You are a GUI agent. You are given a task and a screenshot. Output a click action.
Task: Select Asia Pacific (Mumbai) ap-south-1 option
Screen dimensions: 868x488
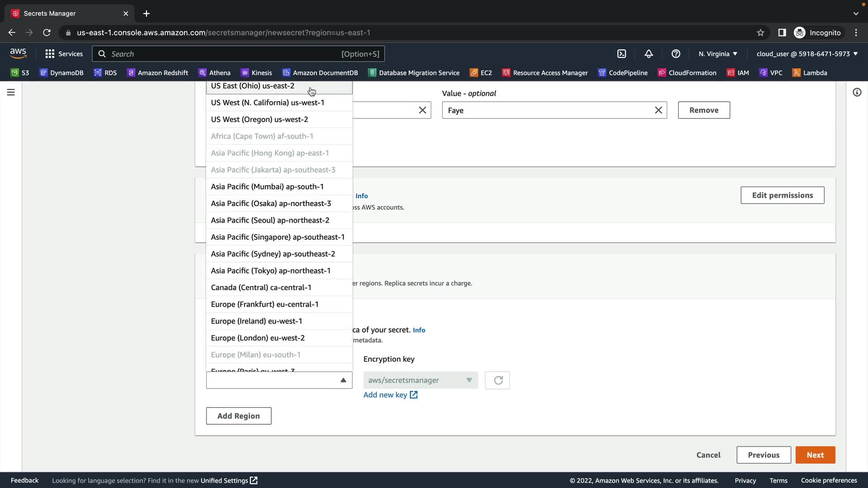click(267, 187)
